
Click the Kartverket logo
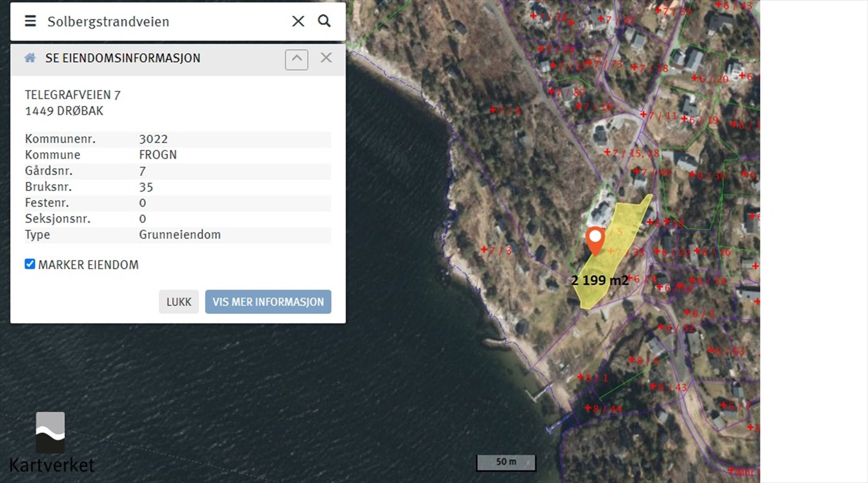click(51, 442)
